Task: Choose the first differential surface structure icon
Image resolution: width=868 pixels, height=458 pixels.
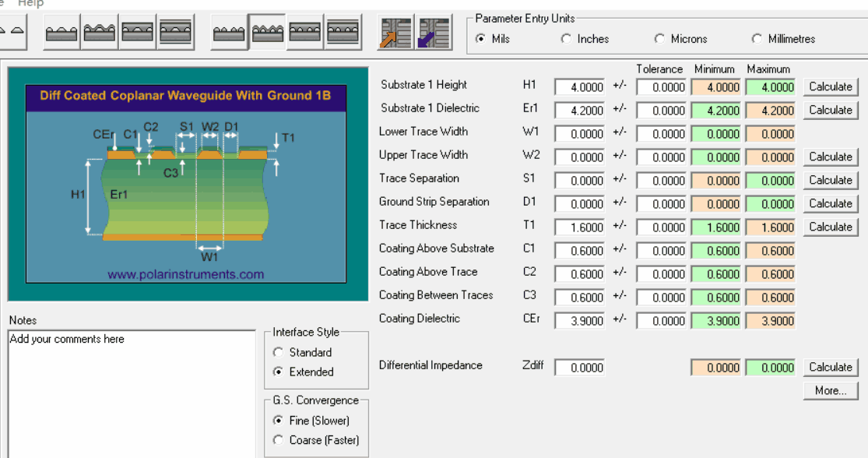Action: point(228,31)
